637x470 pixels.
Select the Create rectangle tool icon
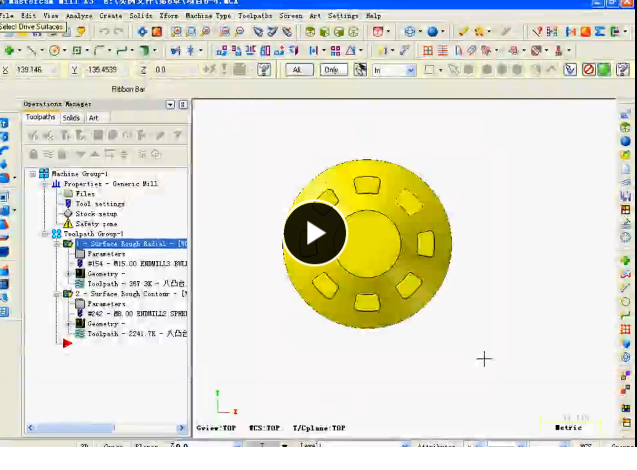(x=77, y=50)
